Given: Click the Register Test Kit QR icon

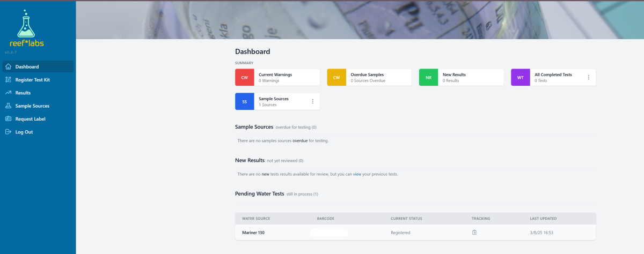Looking at the screenshot, I should click(8, 80).
